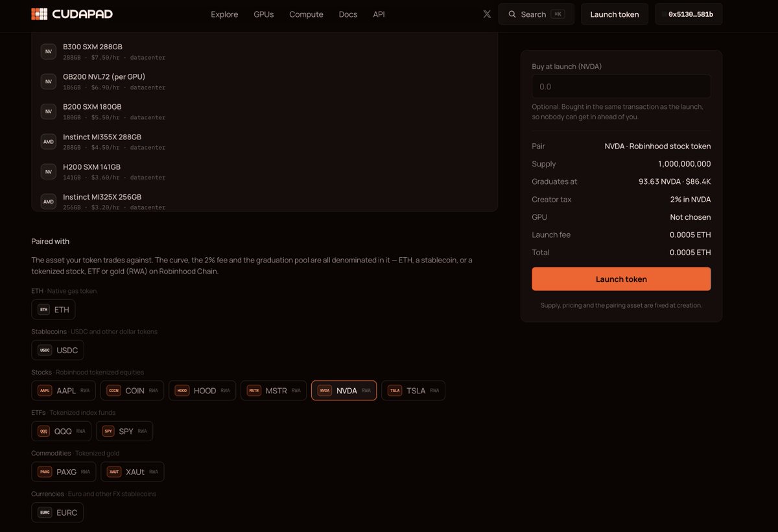The height and width of the screenshot is (532, 778).
Task: Click the magnifier icon in Search
Action: coord(512,14)
